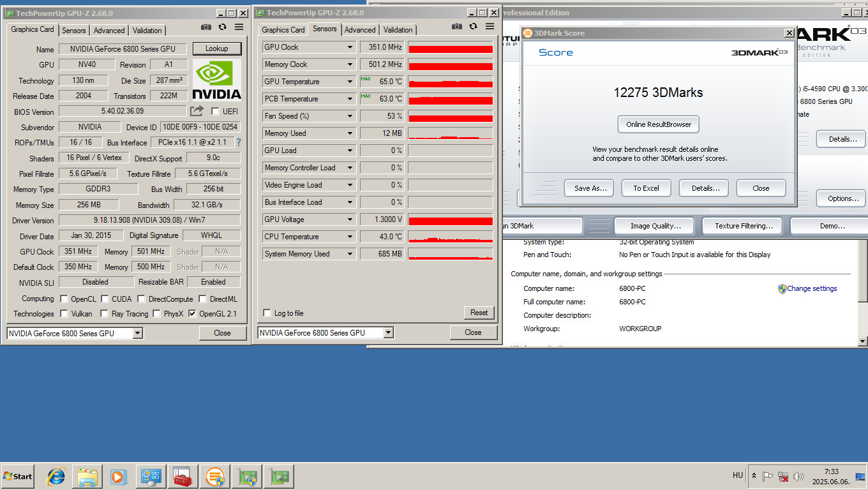The image size is (868, 490).
Task: Open Online ResultBrowser in 3DMark Score dialog
Action: [659, 124]
